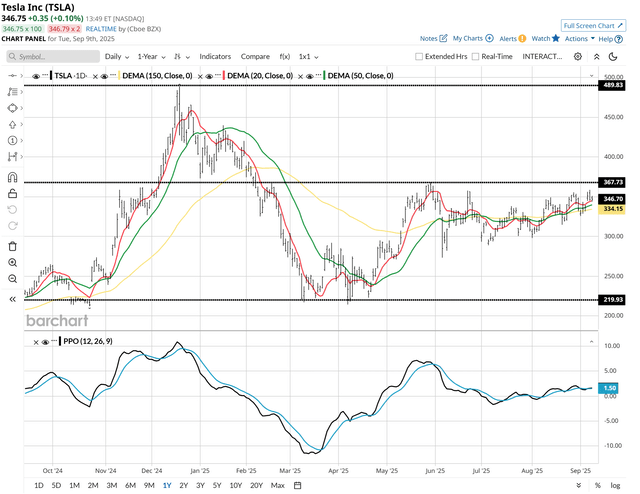Open the 1x1 grid layout dropdown

point(309,57)
